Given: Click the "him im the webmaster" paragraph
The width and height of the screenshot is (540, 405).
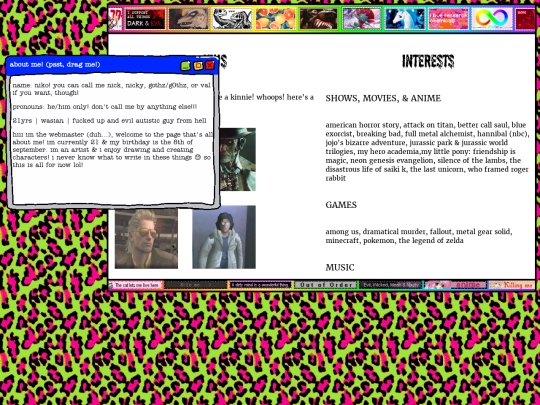Looking at the screenshot, I should click(x=112, y=149).
